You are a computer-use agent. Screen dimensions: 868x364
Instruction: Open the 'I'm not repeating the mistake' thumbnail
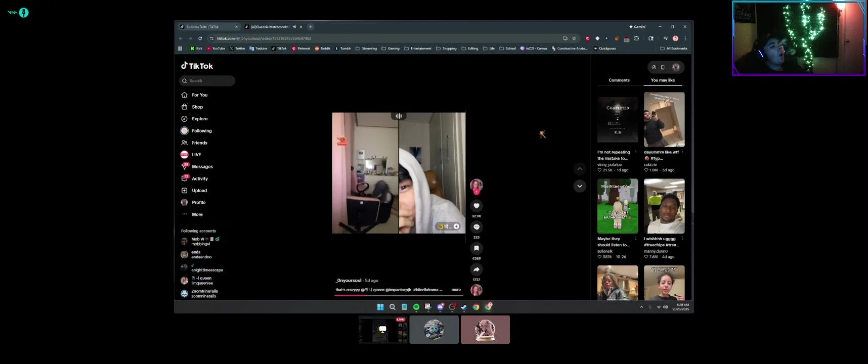click(x=618, y=120)
